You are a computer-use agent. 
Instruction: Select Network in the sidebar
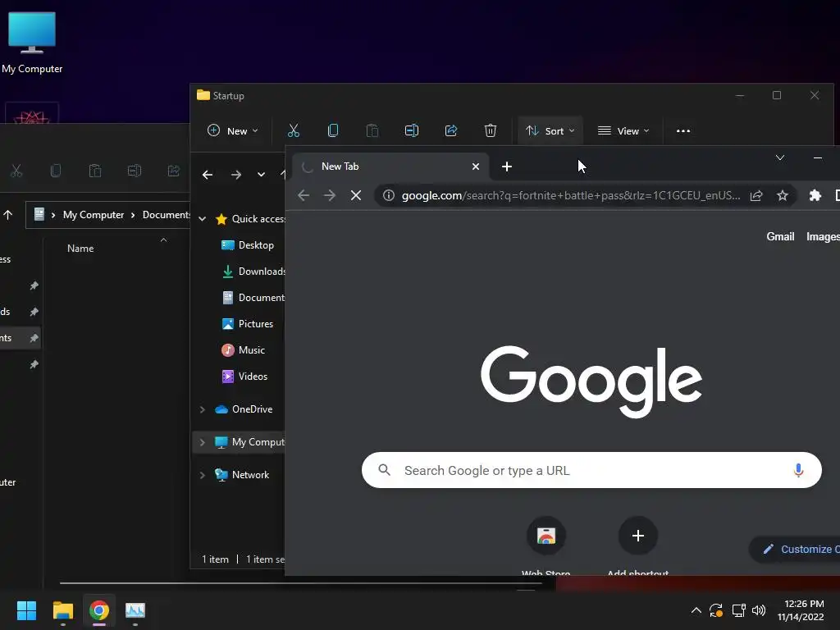tap(242, 475)
